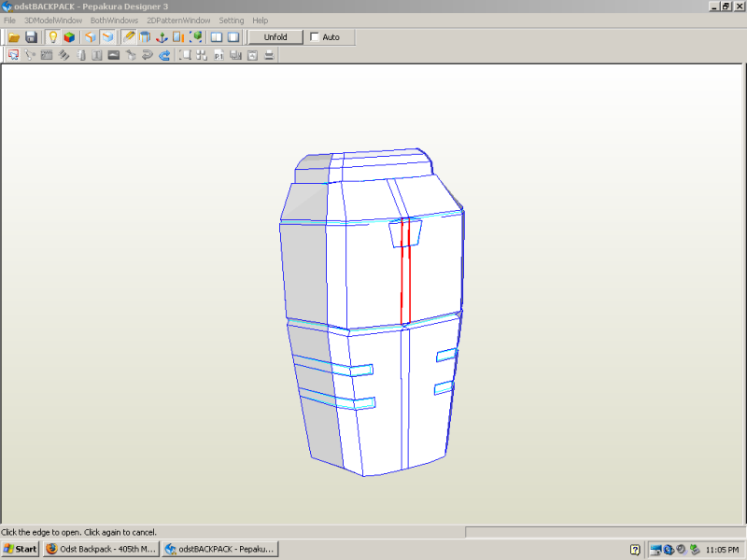Click the green cube fit-view icon
The width and height of the screenshot is (747, 560).
196,37
